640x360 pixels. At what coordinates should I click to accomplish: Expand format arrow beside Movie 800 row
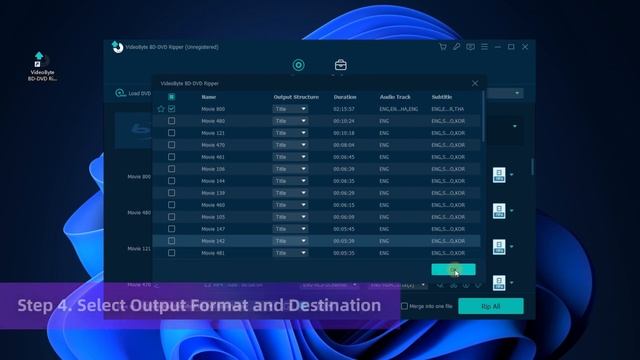tap(511, 175)
